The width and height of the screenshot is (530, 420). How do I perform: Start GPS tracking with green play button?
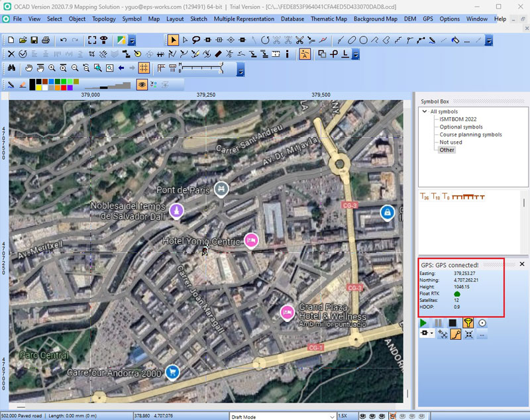pos(425,323)
